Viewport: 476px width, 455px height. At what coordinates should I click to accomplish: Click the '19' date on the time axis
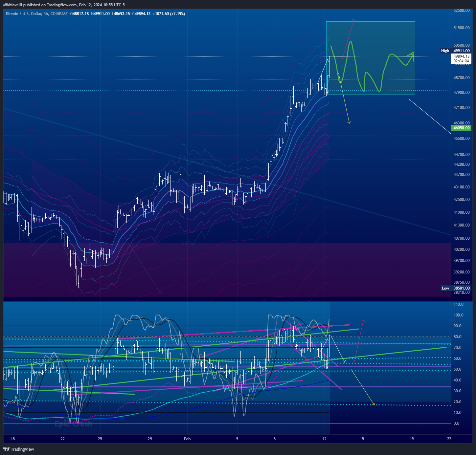point(412,439)
